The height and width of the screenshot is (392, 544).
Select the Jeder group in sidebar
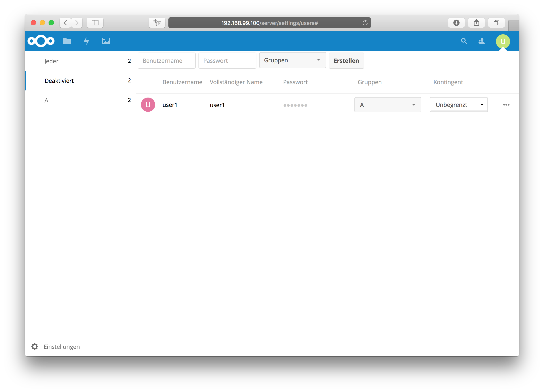(x=80, y=61)
